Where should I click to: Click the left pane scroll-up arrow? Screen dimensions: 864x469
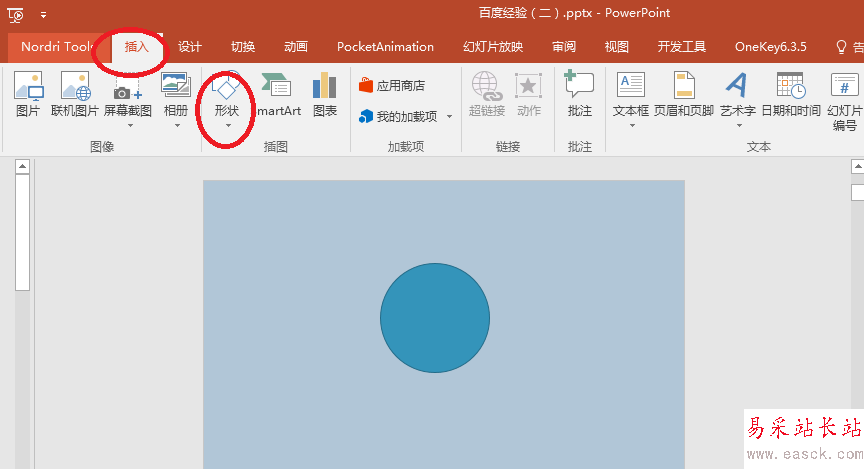22,166
